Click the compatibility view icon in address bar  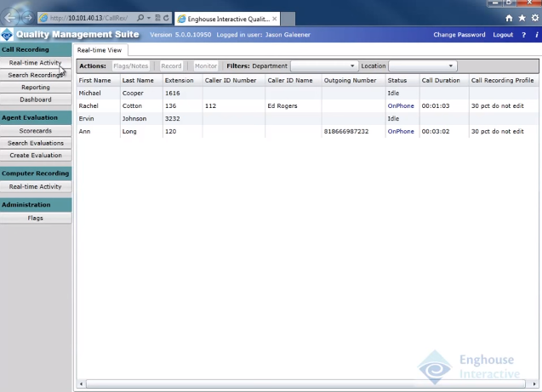157,18
